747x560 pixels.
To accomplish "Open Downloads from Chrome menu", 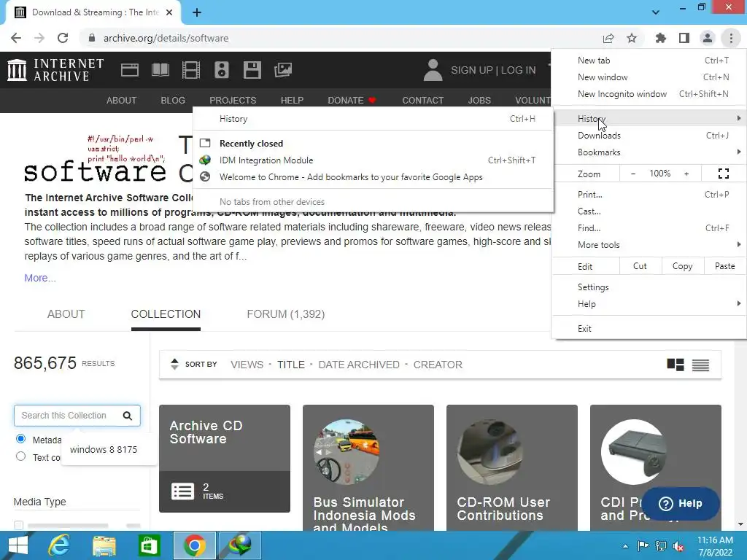I will 649,135.
